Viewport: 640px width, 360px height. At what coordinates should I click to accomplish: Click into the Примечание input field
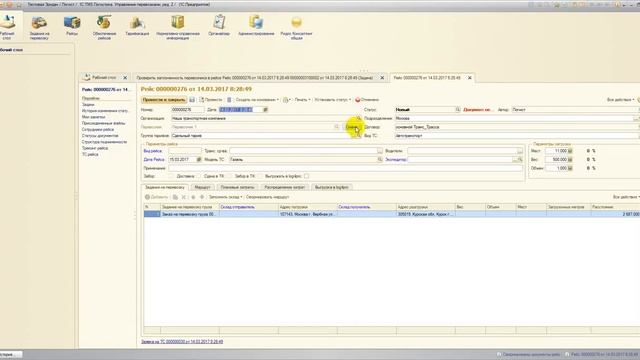tap(345, 168)
